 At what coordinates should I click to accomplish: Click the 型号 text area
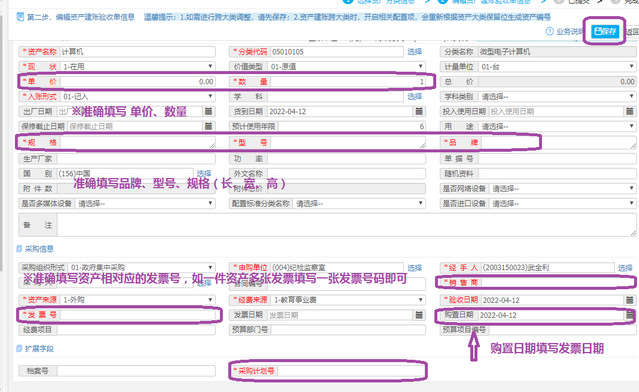pyautogui.click(x=348, y=142)
